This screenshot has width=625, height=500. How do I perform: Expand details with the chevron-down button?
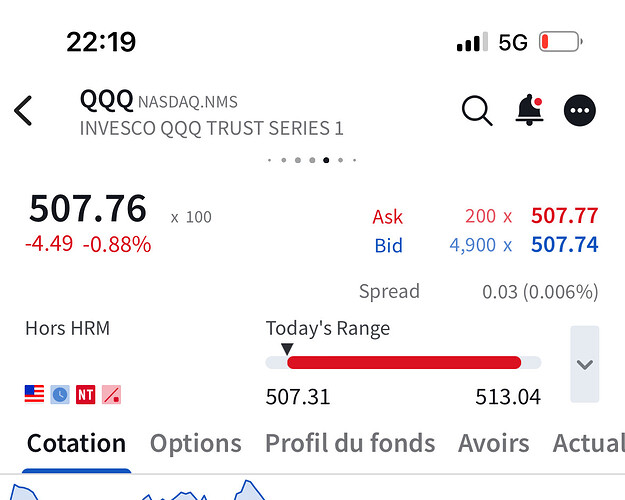click(x=584, y=364)
